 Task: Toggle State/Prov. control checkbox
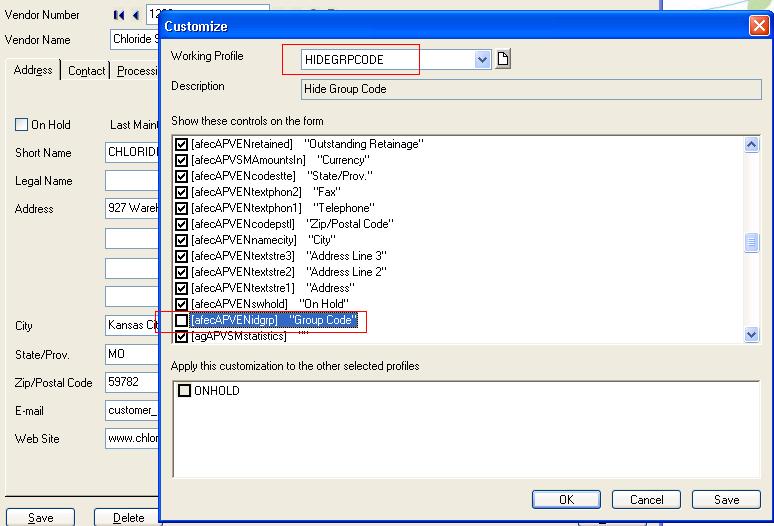pyautogui.click(x=182, y=176)
